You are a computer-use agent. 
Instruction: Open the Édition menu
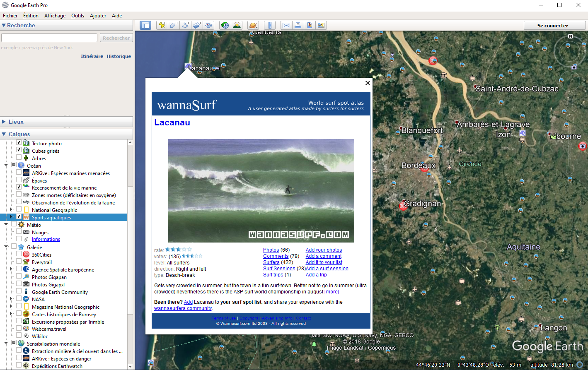point(31,16)
